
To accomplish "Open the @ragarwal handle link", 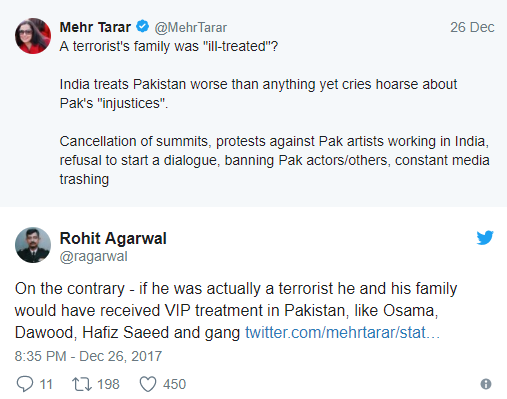I will click(93, 257).
